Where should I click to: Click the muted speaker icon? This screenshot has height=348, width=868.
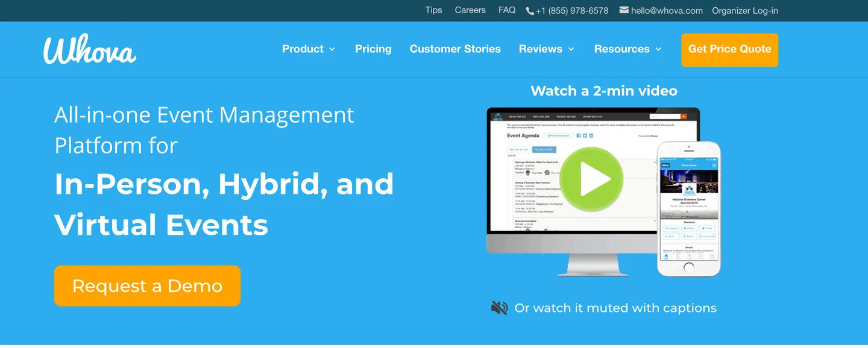tap(499, 308)
